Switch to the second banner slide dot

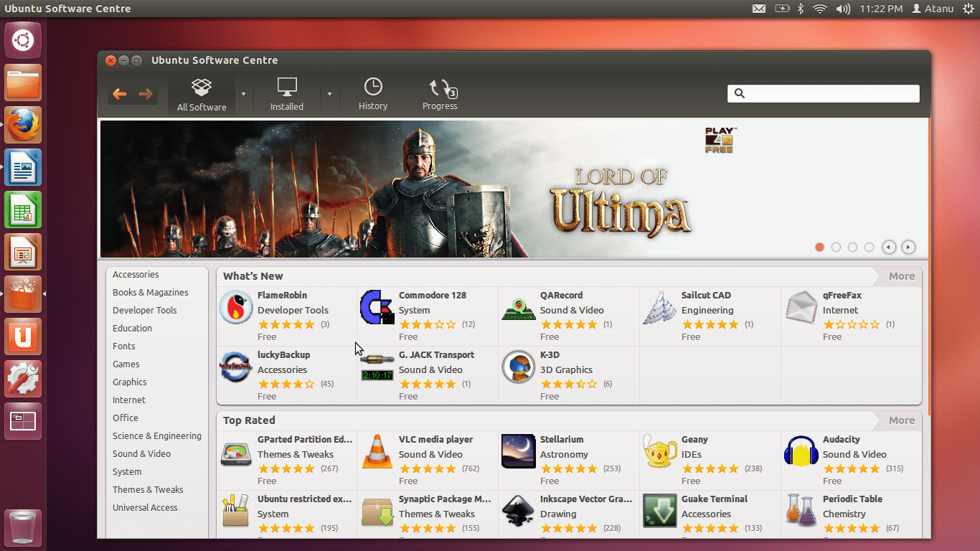pos(836,247)
